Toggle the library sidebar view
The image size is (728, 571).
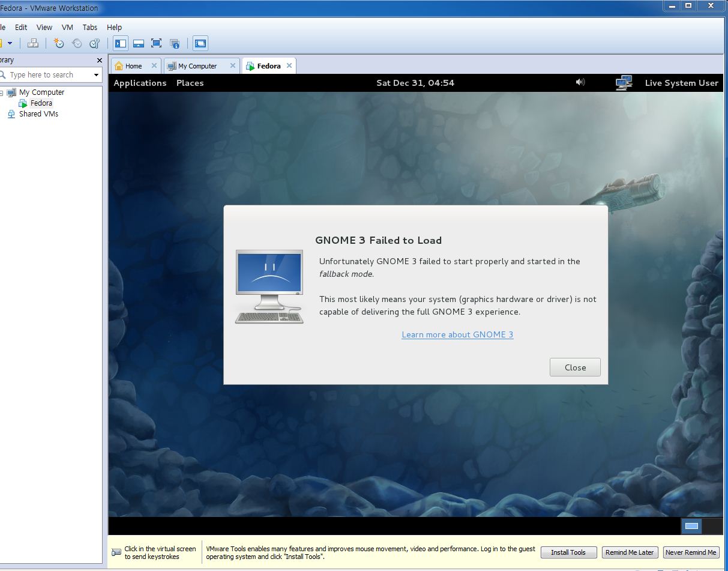point(121,43)
